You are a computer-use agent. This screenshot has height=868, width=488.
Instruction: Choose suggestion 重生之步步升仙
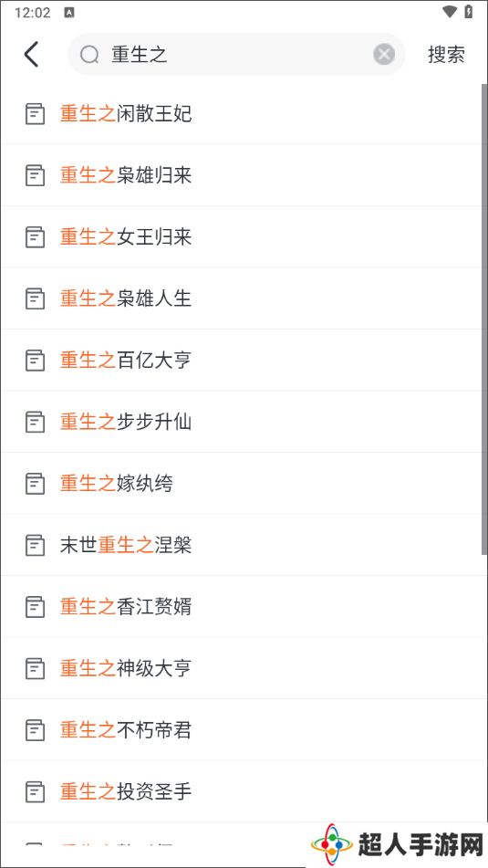click(240, 422)
